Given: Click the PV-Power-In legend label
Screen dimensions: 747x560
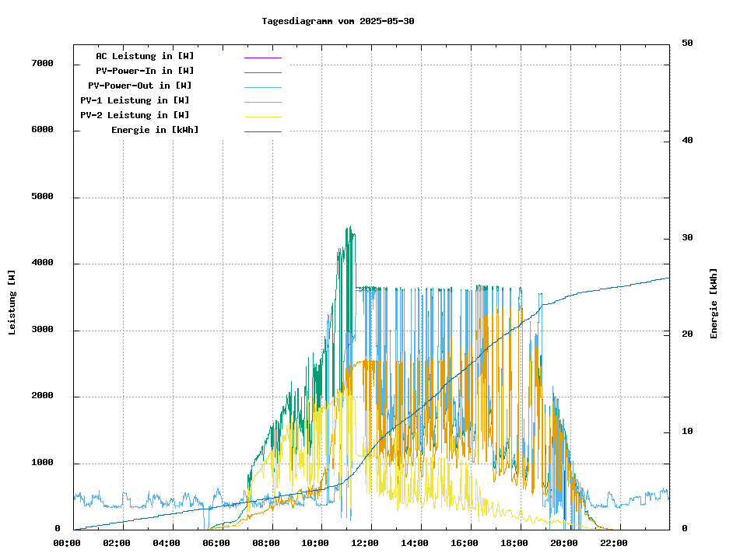Looking at the screenshot, I should point(145,71).
